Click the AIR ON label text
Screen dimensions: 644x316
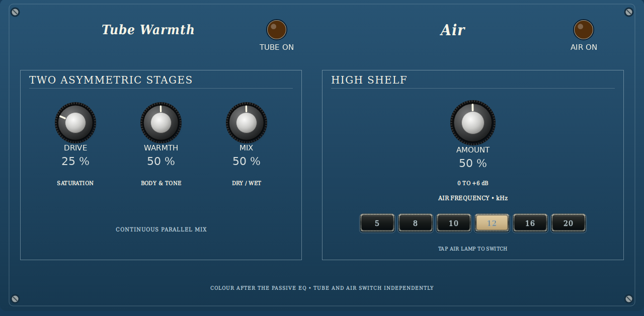584,47
